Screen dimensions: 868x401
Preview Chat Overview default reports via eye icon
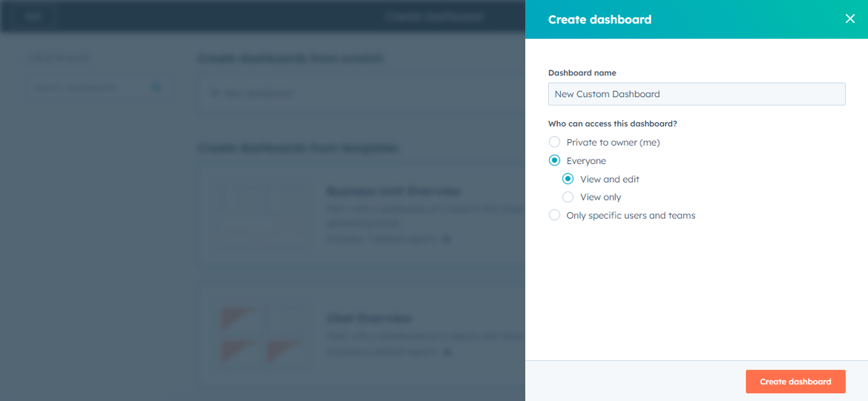pyautogui.click(x=446, y=352)
